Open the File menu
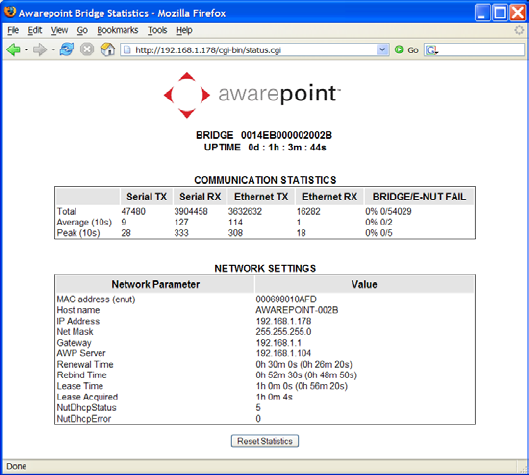This screenshot has height=475, width=529. coord(13,30)
